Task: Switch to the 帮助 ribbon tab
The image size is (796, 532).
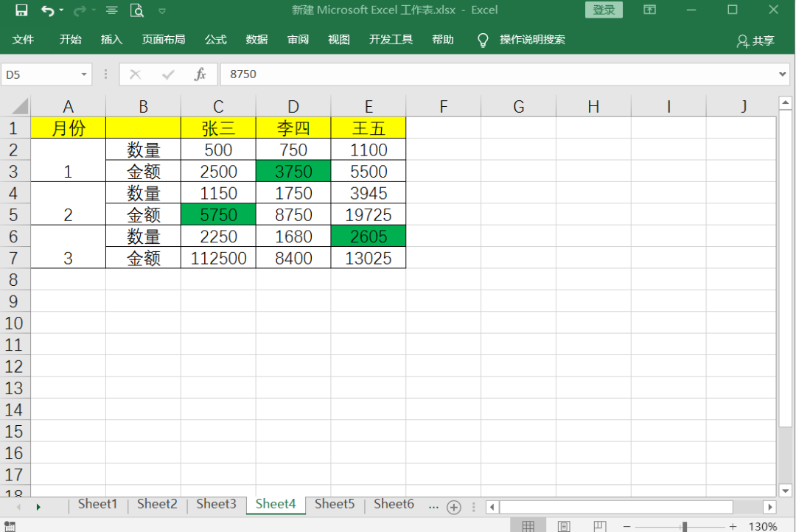Action: (x=443, y=40)
